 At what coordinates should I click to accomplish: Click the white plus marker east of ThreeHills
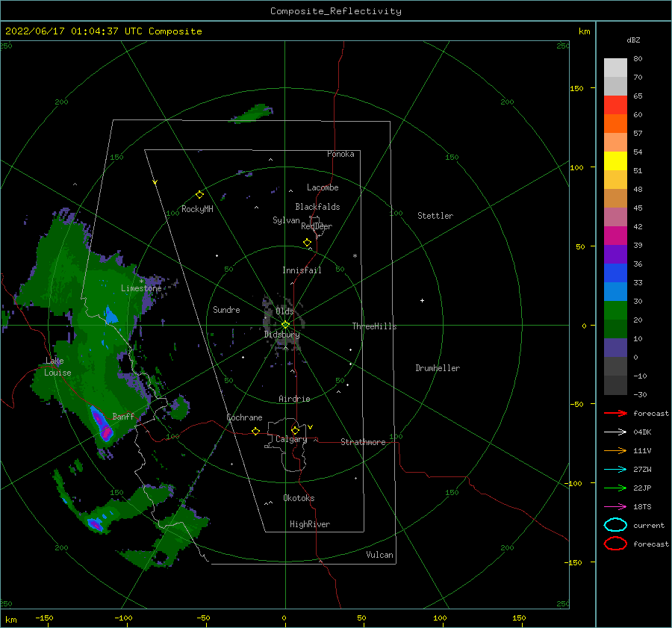click(422, 300)
